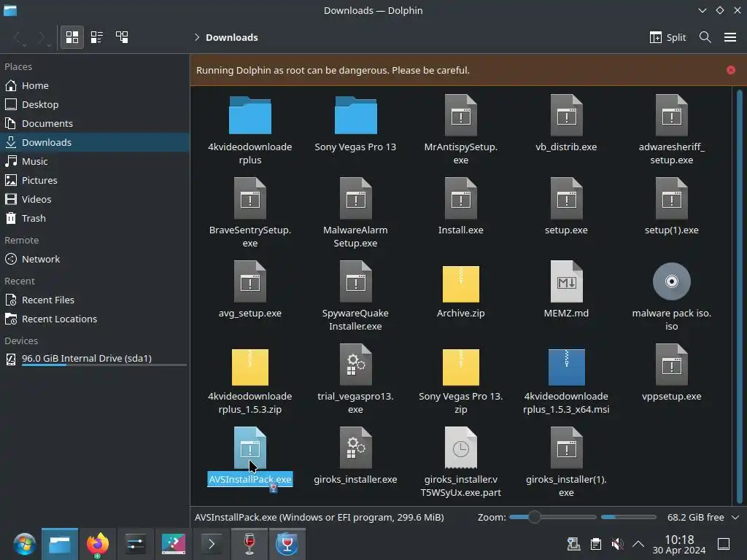Select vppsetup.exe file icon
Screen dimensions: 747x560
(672, 365)
